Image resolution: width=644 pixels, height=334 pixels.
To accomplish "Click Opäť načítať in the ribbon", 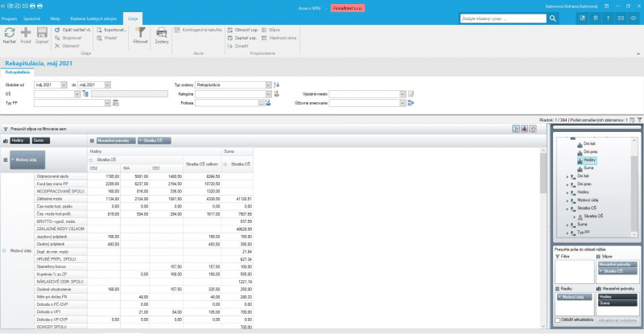I will pyautogui.click(x=72, y=29).
